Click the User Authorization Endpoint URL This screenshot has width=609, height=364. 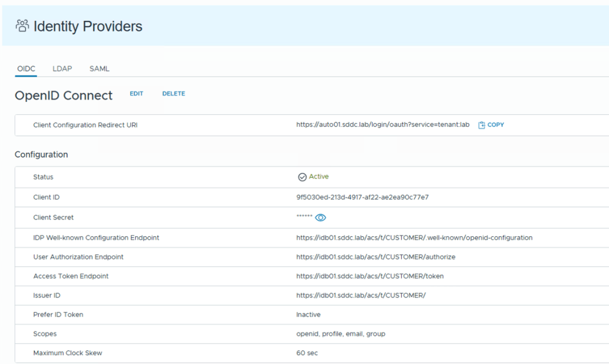(x=376, y=257)
